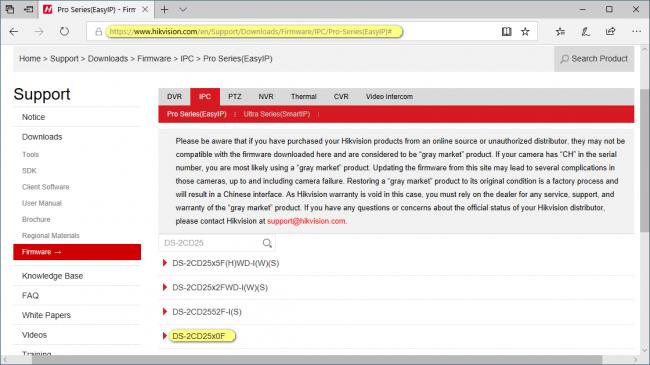Select Pro Series(EasyIP) sub-tab
Image resolution: width=650 pixels, height=365 pixels.
[x=196, y=114]
